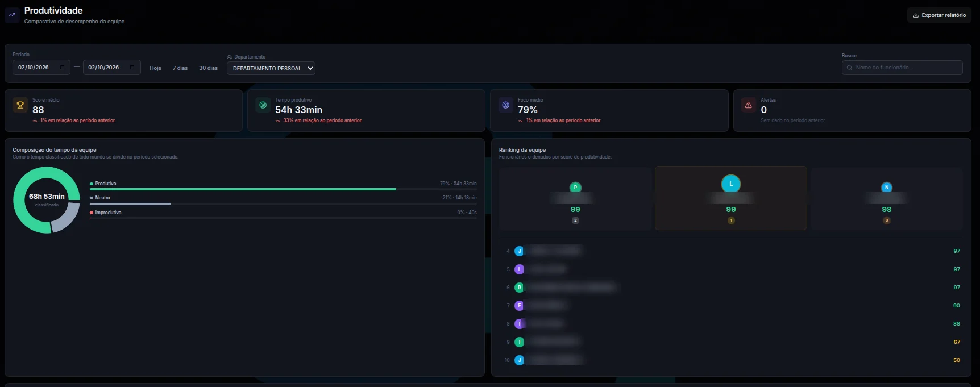Click the L avatar in ranking row 5

pos(519,269)
